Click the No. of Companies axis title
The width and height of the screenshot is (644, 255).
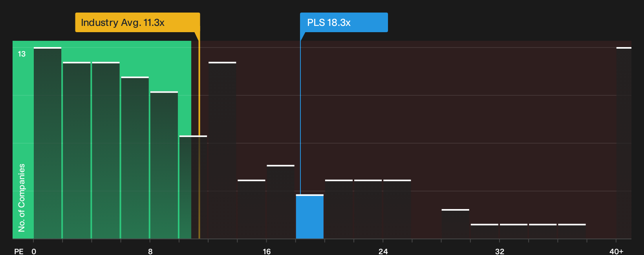click(22, 197)
